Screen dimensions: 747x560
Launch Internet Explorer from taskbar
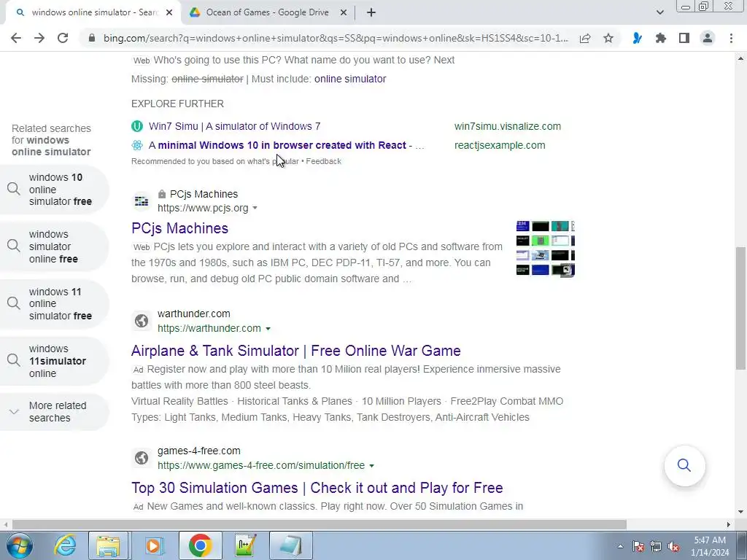[x=64, y=545]
